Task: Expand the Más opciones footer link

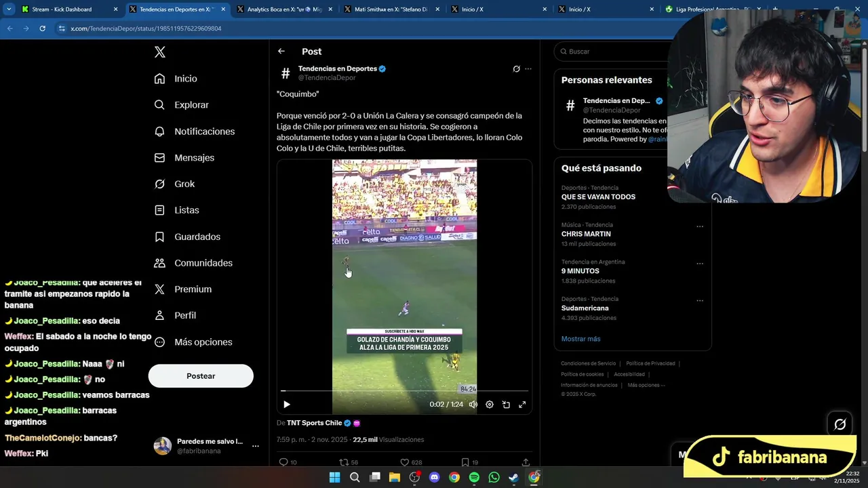Action: (x=646, y=385)
